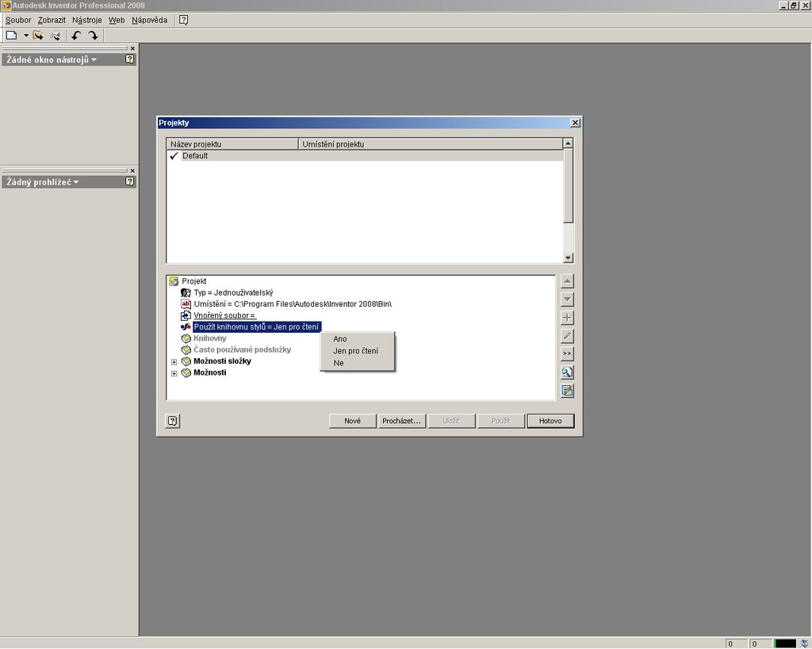Open the dropdown arrow beside the New icon
This screenshot has width=812, height=649.
click(25, 35)
